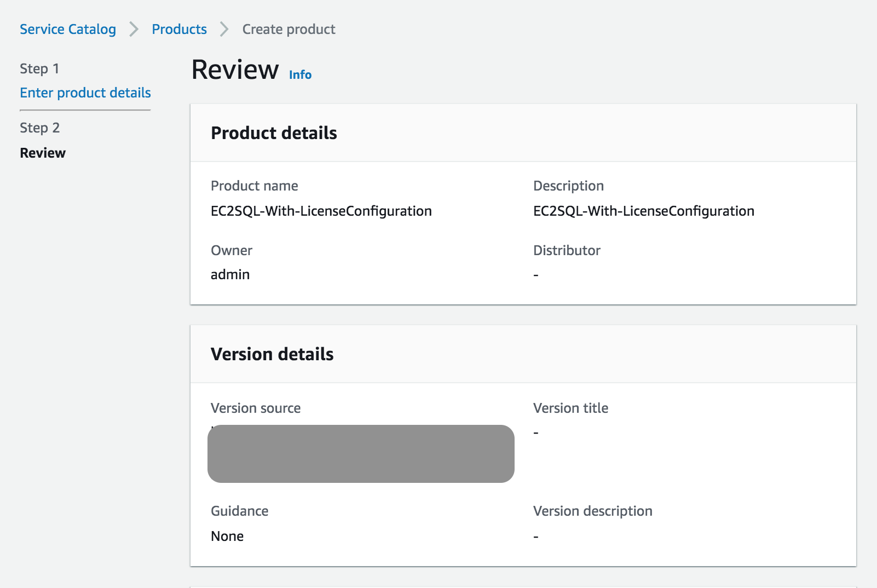Screen dimensions: 877x588
Task: Click the redacted Version source box
Action: pos(361,453)
